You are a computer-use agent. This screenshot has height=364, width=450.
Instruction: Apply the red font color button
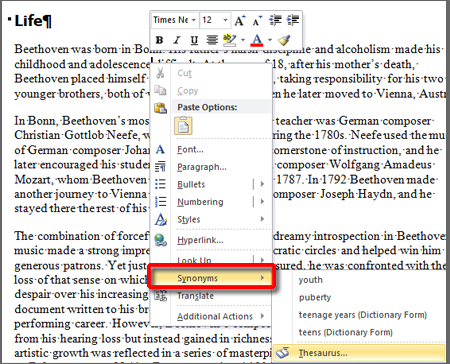[x=256, y=40]
